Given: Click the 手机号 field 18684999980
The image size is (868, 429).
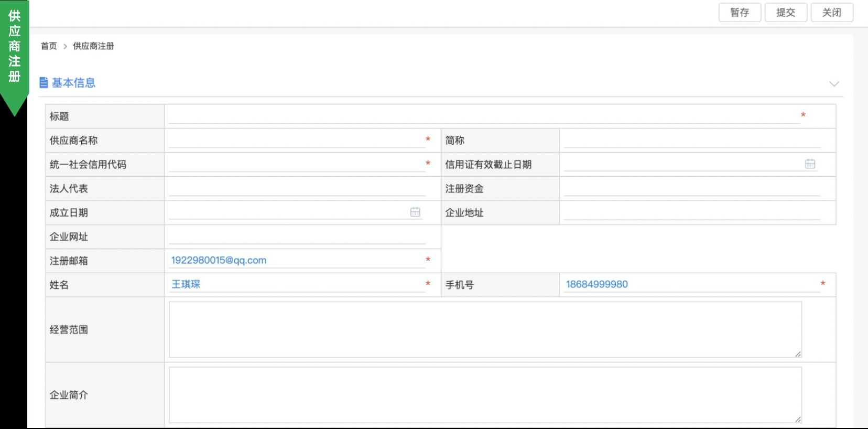Looking at the screenshot, I should pyautogui.click(x=692, y=285).
